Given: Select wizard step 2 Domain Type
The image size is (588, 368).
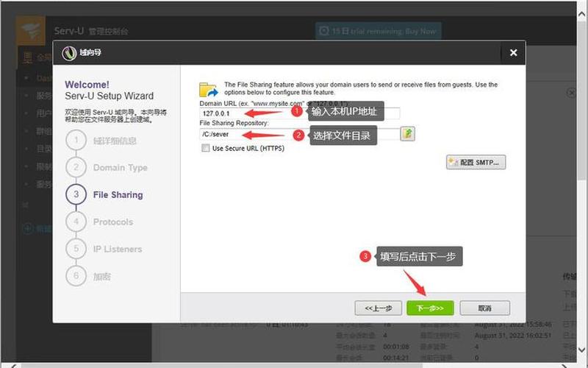Looking at the screenshot, I should pyautogui.click(x=107, y=168).
